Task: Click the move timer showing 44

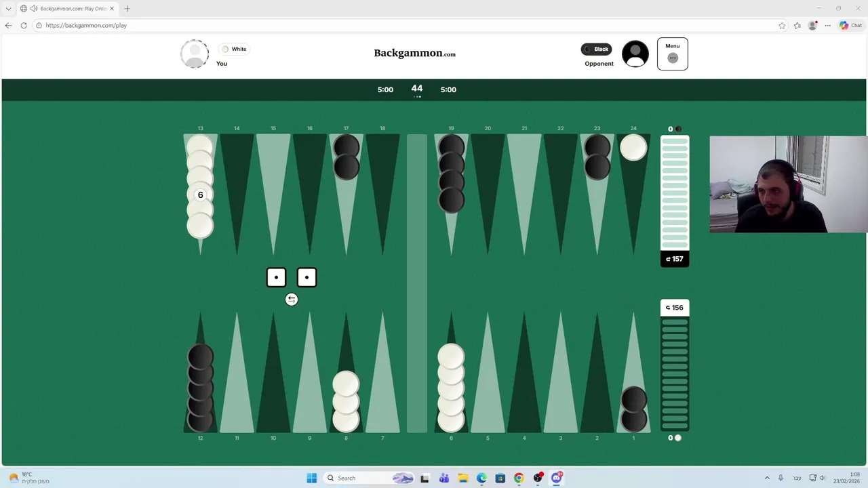Action: click(417, 89)
